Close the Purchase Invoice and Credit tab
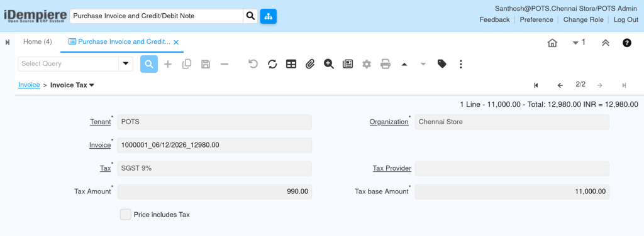 pos(176,42)
